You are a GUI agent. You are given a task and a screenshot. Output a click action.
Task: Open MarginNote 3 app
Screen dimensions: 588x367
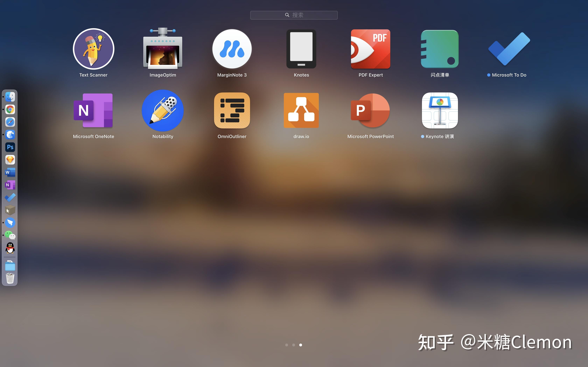point(232,49)
